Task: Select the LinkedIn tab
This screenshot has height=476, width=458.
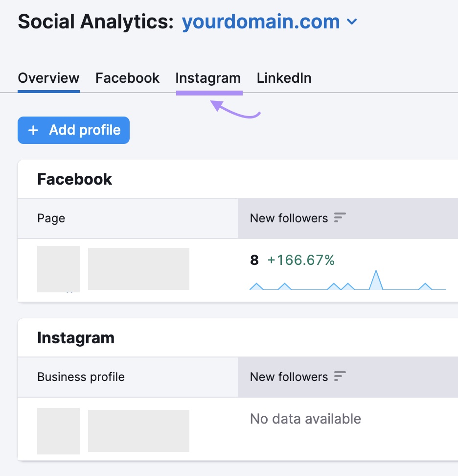Action: tap(284, 78)
